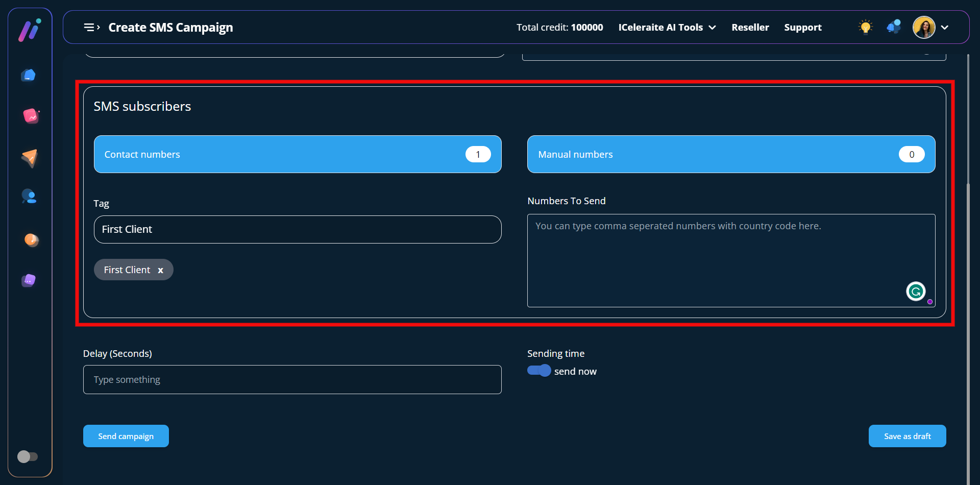Open the notifications icon in header

pos(894,27)
